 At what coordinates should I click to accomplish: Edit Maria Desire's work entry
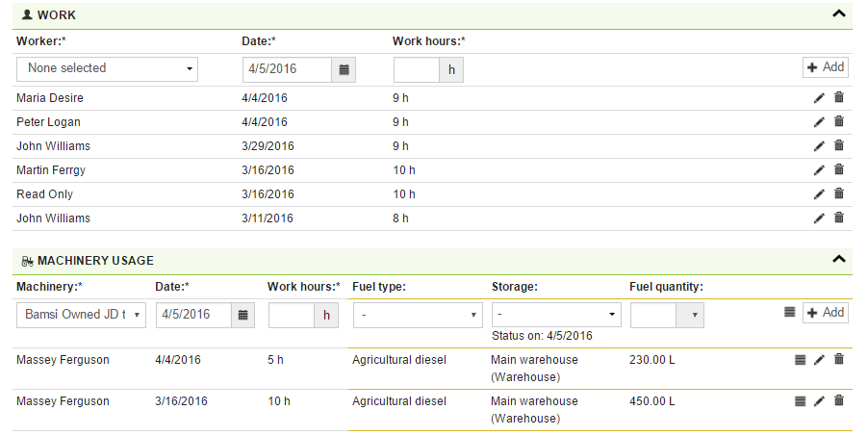pos(819,98)
